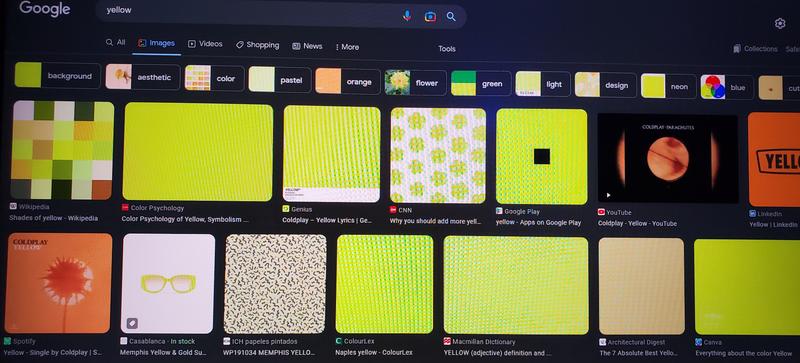
Task: Click the product tag icon on glasses image
Action: click(x=132, y=323)
